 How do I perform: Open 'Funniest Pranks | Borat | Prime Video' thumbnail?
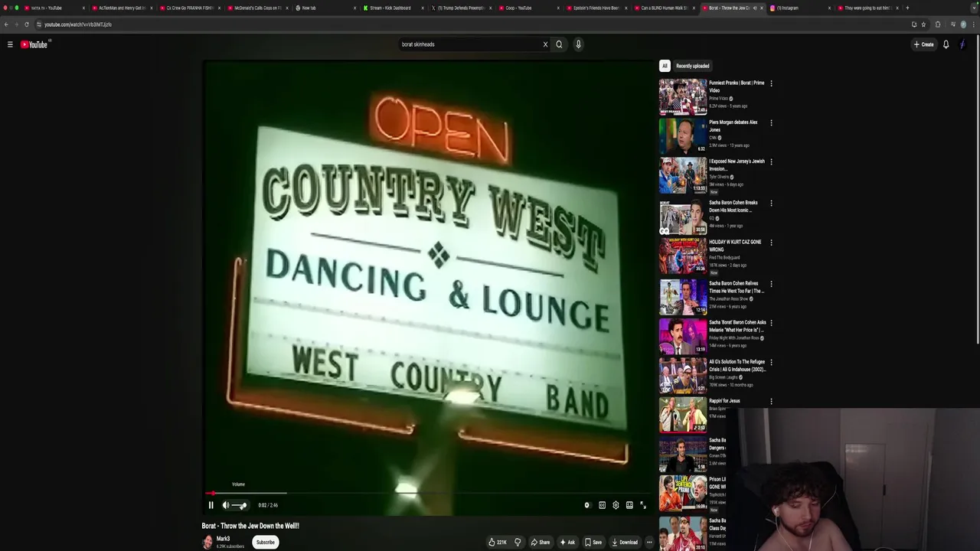click(x=683, y=96)
